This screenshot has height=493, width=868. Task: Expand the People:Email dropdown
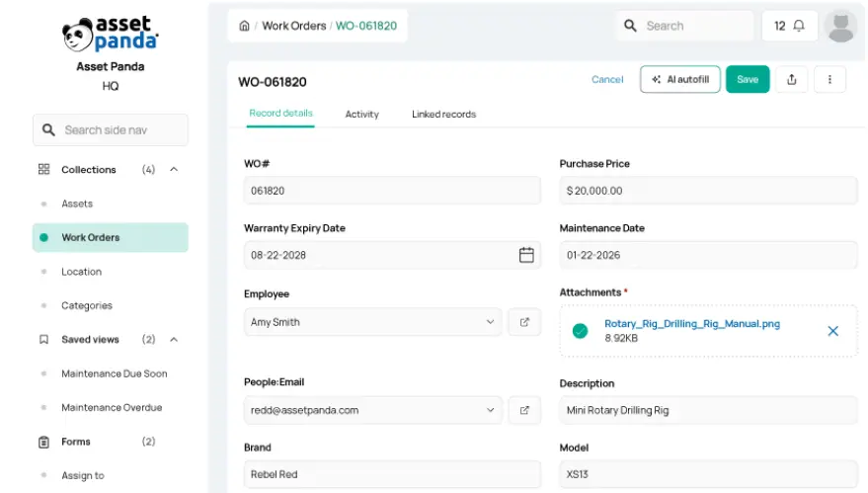click(491, 410)
